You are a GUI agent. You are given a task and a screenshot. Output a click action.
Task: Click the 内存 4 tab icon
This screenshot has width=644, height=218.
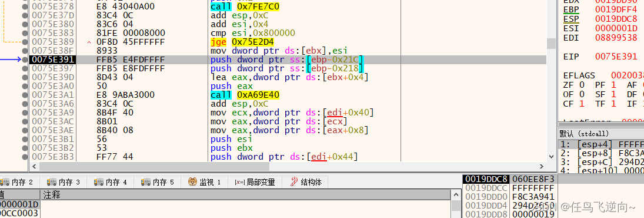click(x=99, y=182)
